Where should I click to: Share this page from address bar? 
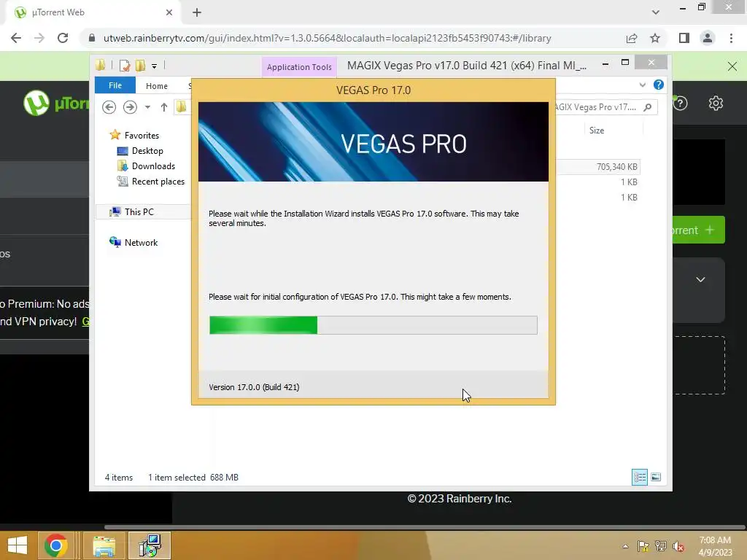[x=632, y=38]
